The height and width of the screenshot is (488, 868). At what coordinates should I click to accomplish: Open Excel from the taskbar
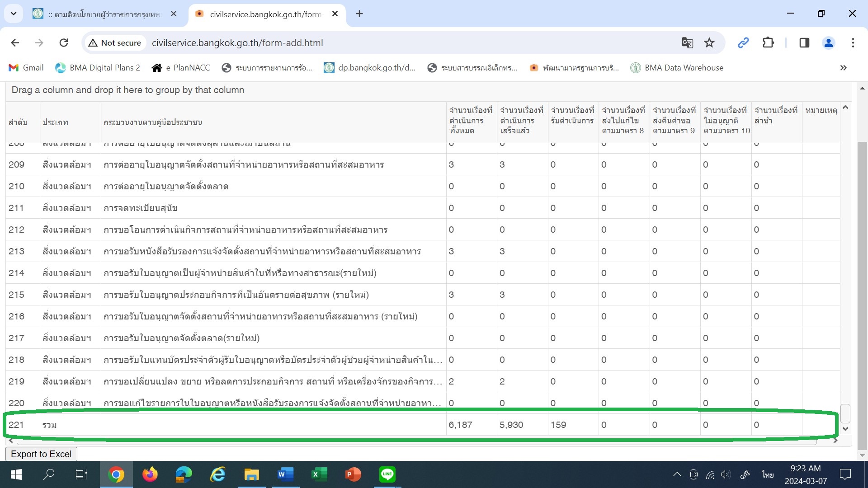tap(319, 474)
